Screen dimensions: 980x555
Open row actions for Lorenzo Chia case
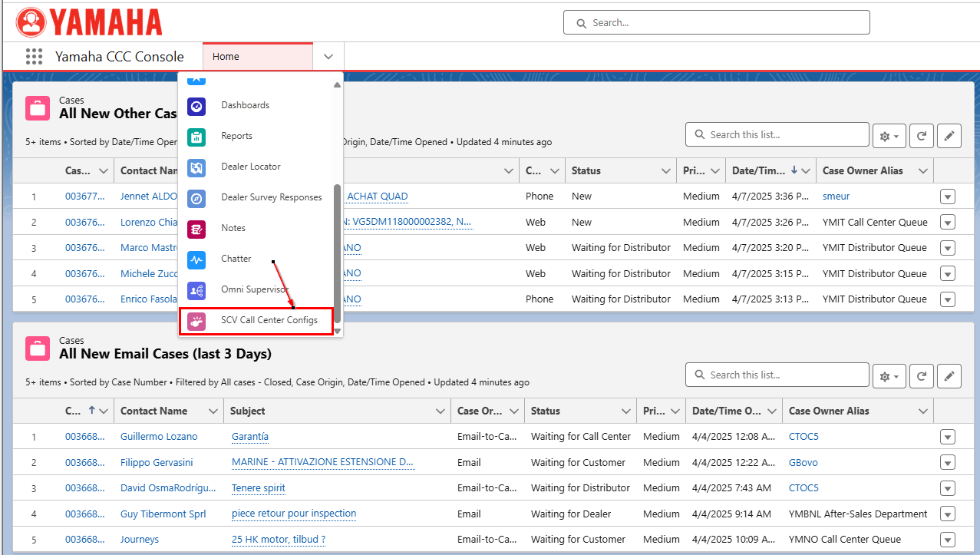point(948,222)
